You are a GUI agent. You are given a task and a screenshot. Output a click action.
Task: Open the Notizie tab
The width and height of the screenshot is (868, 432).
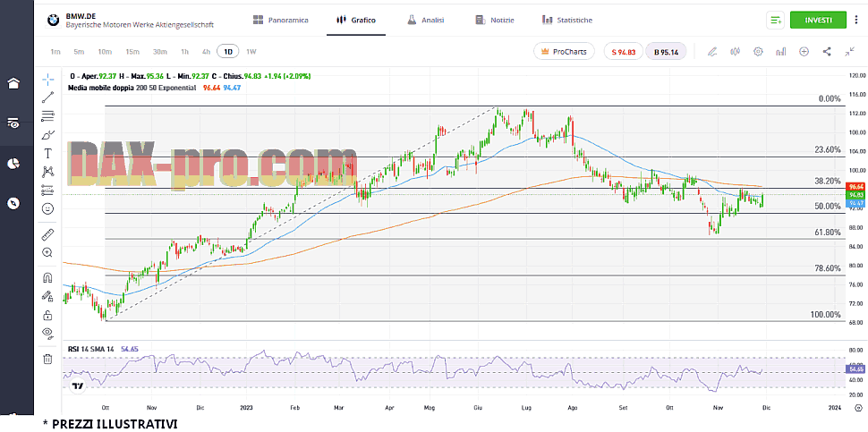[x=495, y=20]
